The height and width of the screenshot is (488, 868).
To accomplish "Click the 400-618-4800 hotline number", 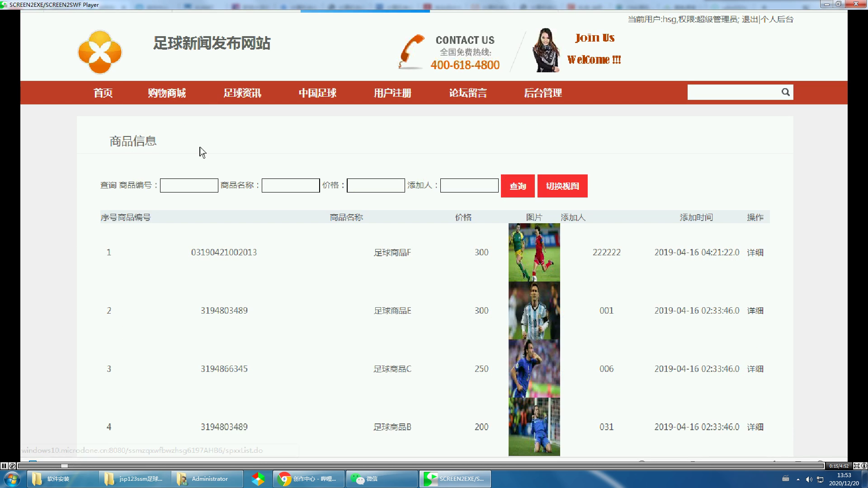I will (x=465, y=65).
